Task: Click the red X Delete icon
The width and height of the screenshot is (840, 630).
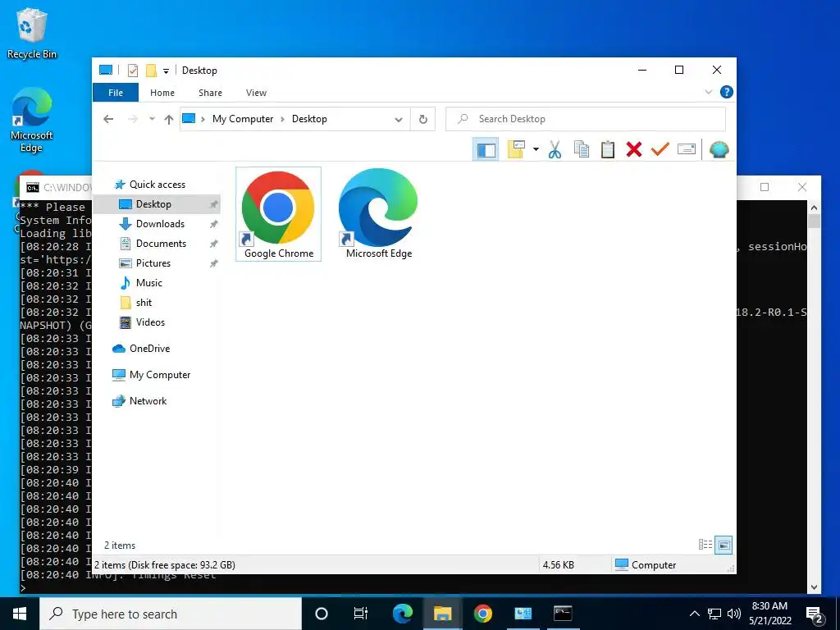Action: 634,149
